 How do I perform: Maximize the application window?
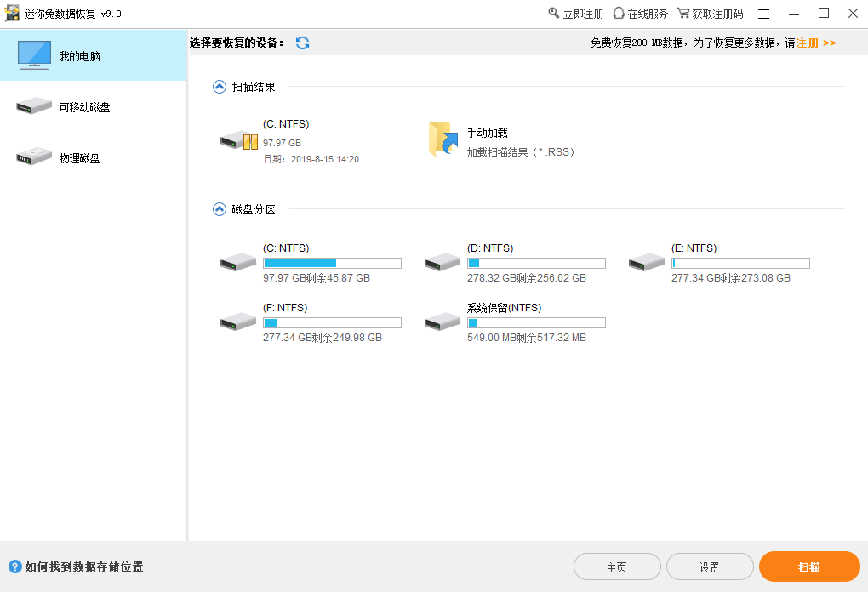tap(824, 13)
